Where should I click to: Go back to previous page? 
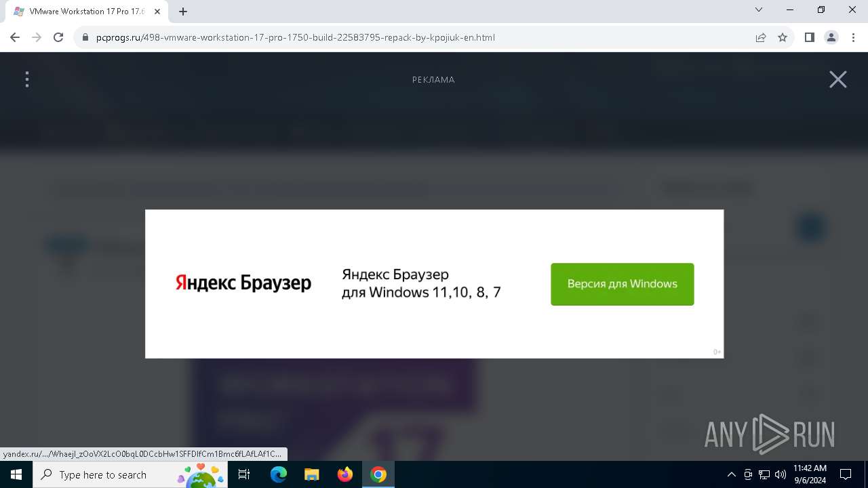[15, 37]
